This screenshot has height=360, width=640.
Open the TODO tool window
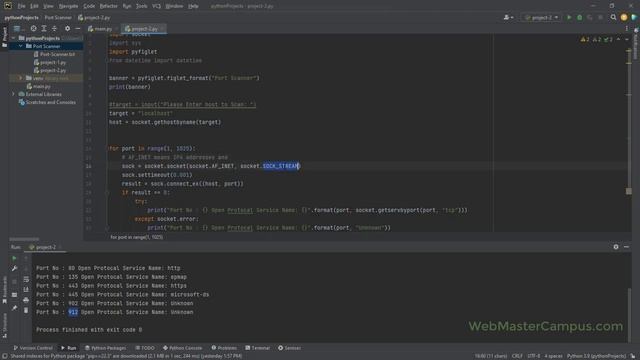coord(145,348)
